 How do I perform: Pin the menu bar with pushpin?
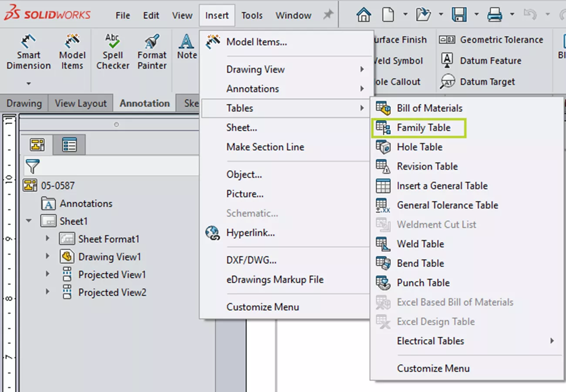[327, 15]
